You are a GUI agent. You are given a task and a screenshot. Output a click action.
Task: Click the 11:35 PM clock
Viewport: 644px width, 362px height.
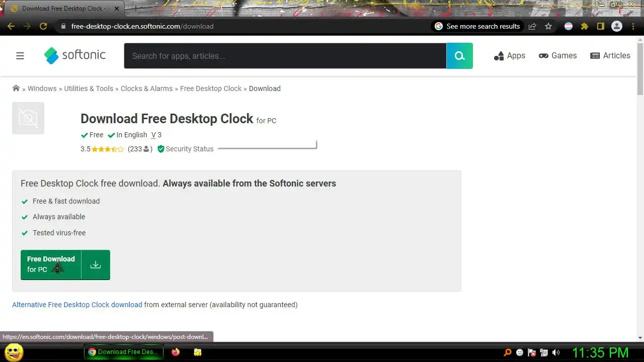[600, 352]
